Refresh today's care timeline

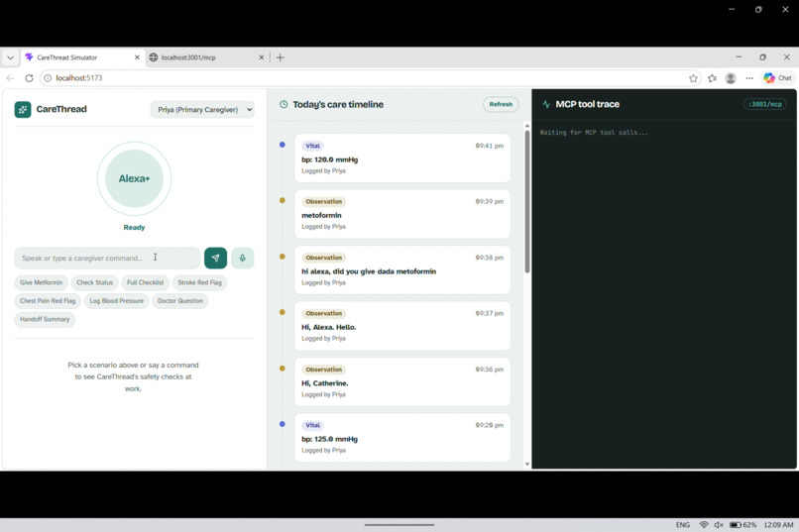[501, 104]
